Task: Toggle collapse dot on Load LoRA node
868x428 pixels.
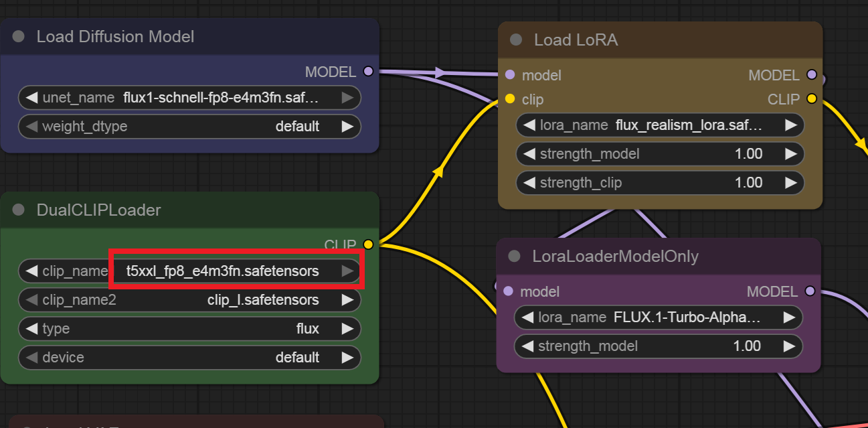Action: click(516, 40)
